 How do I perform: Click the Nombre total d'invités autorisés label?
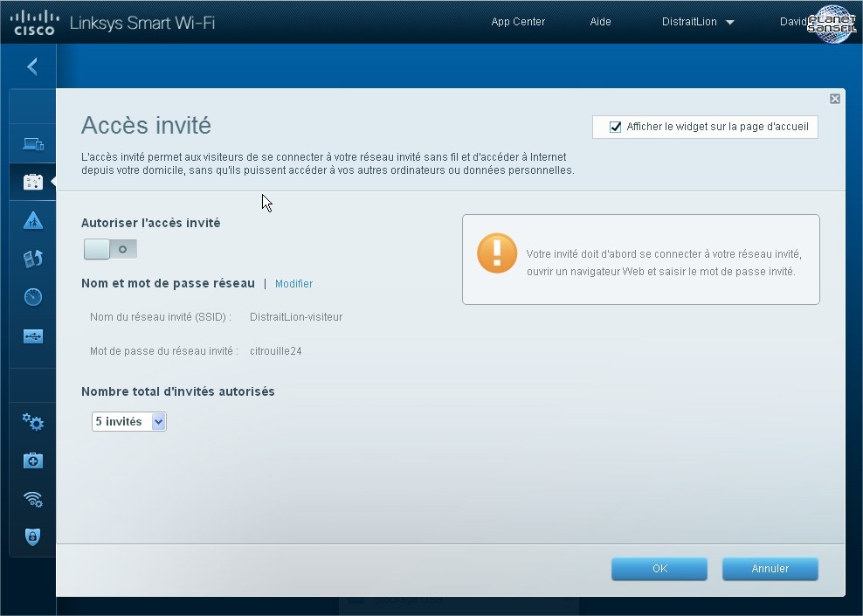[178, 392]
